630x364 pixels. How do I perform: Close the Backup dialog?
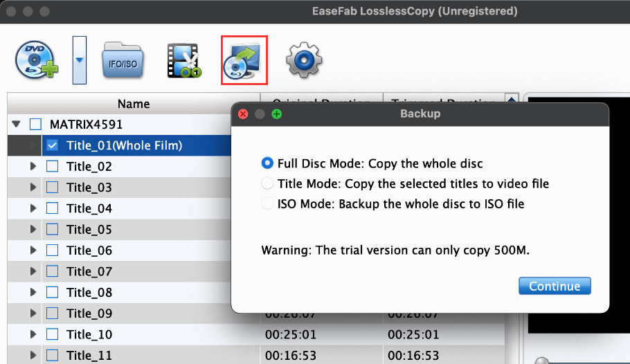tap(243, 114)
